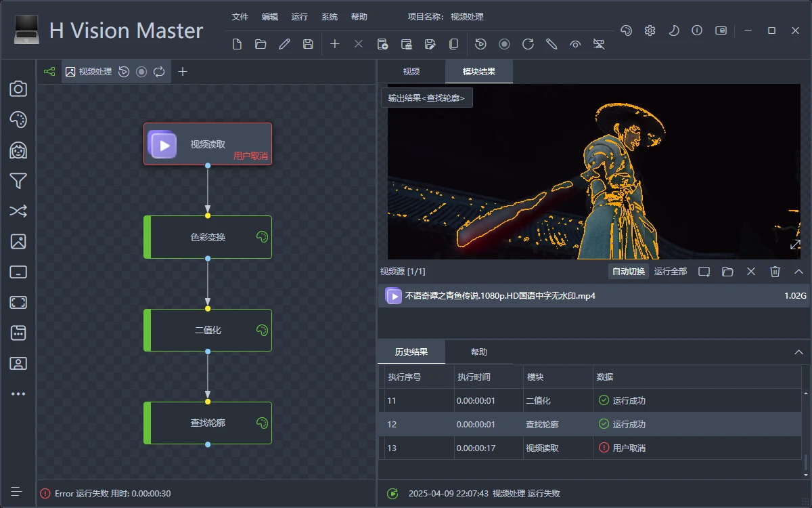Click the picture-in-picture window icon in title bar
This screenshot has height=508, width=812.
721,30
